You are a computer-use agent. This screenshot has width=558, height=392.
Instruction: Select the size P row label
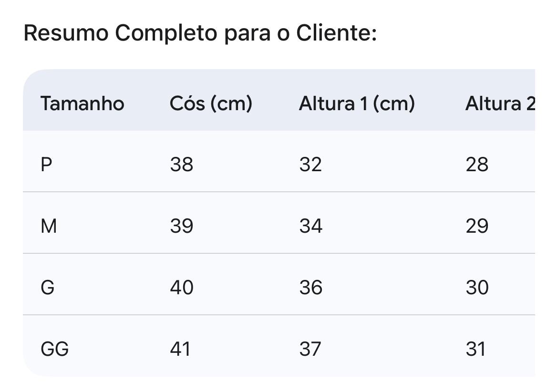click(x=46, y=165)
